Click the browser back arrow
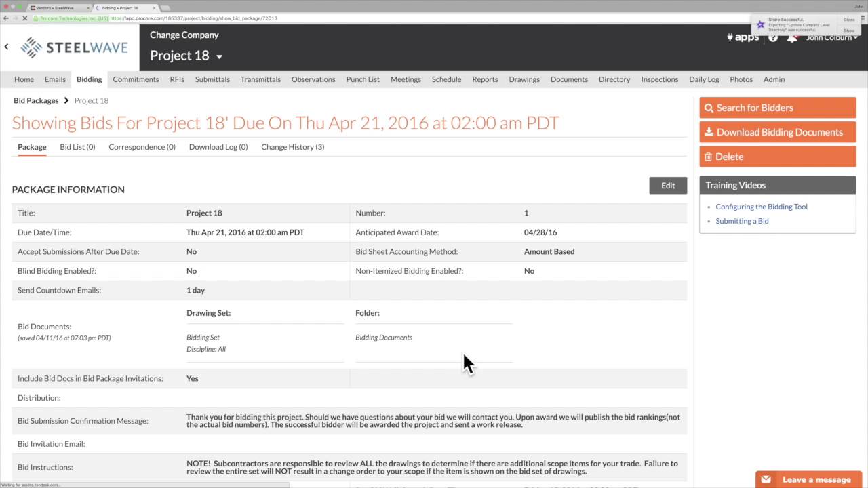The height and width of the screenshot is (488, 868). point(7,18)
